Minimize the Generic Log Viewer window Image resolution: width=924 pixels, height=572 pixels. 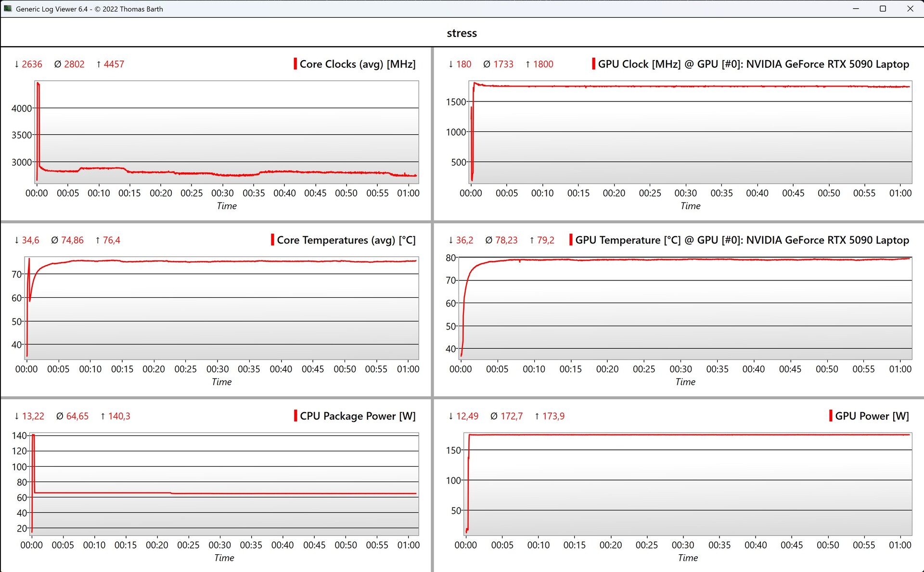[856, 9]
